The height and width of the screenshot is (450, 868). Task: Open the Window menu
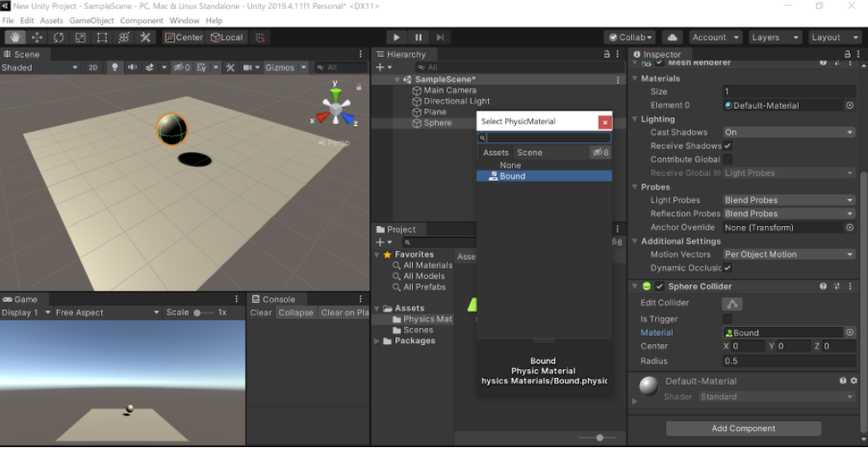(185, 20)
